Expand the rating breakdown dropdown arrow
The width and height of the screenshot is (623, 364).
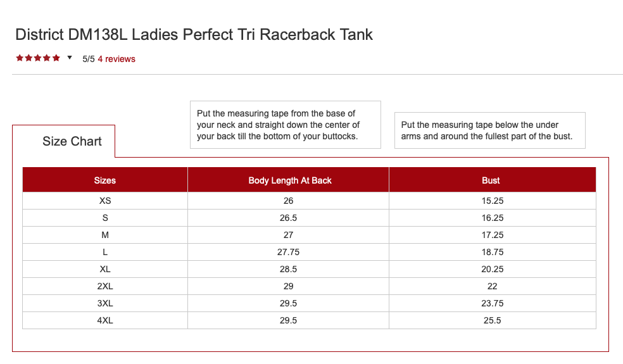pyautogui.click(x=70, y=58)
